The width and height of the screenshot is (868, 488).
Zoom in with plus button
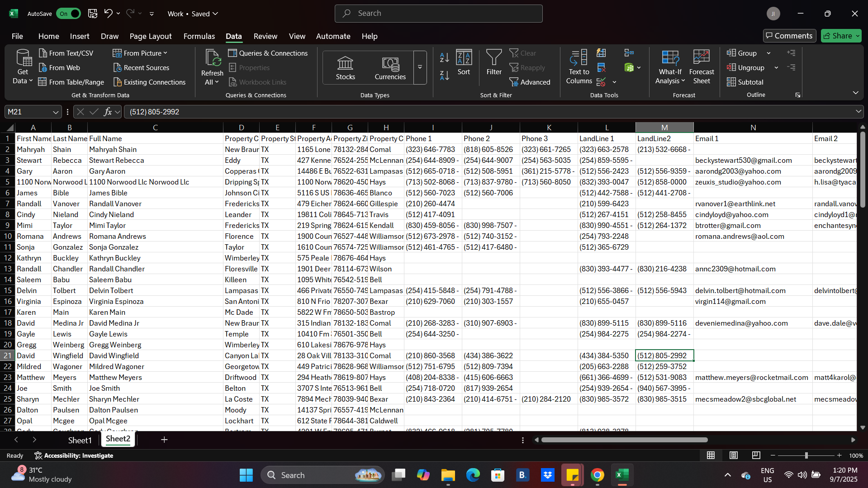839,455
